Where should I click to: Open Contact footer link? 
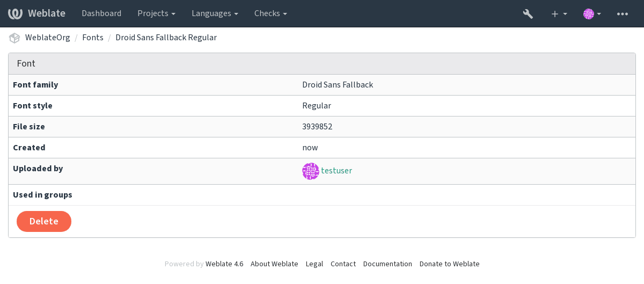click(x=343, y=264)
